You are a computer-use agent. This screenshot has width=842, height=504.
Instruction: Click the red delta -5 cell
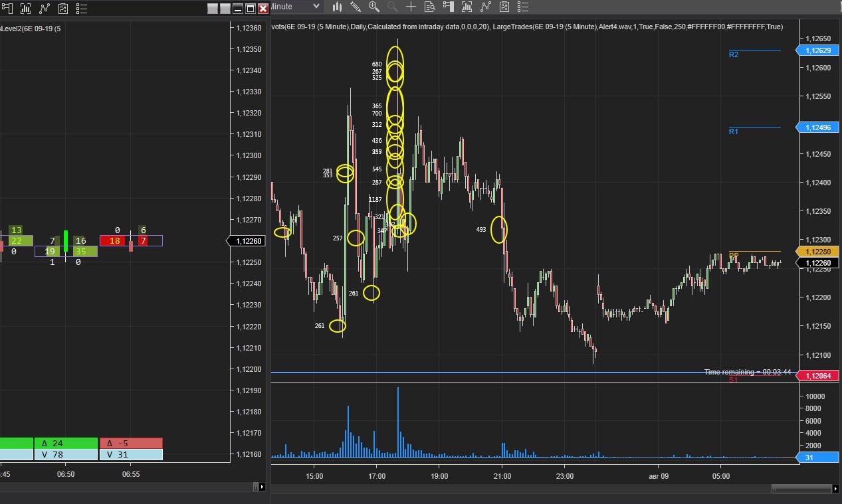pyautogui.click(x=130, y=444)
